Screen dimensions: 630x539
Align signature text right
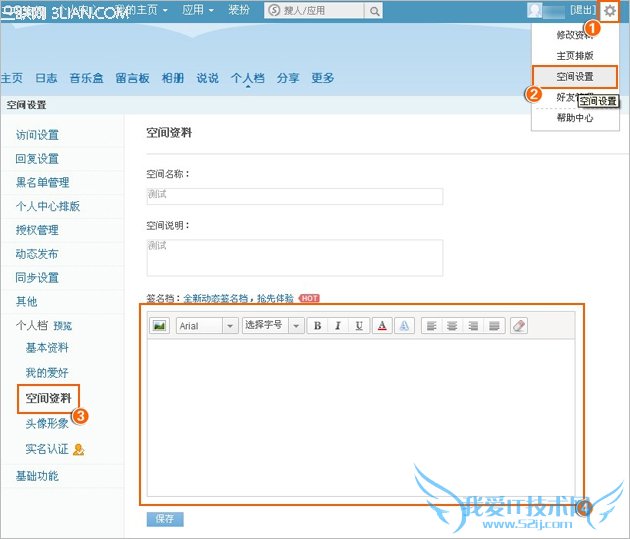(473, 325)
